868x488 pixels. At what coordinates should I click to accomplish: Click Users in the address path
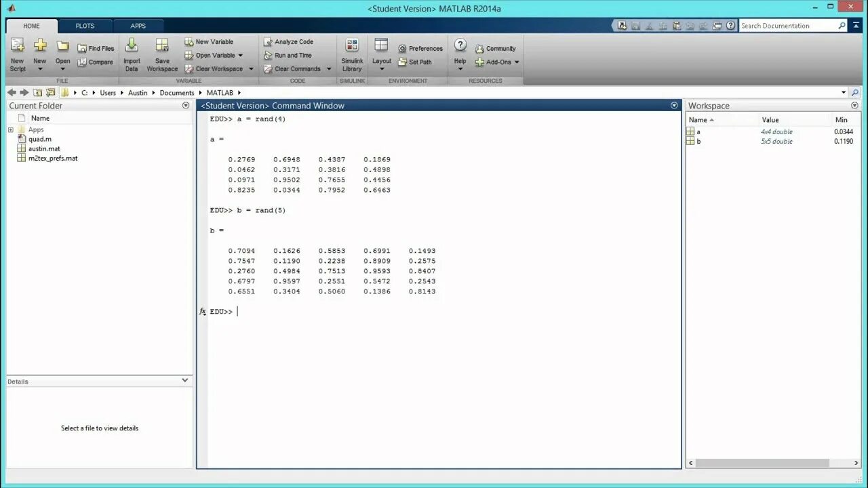pos(108,93)
